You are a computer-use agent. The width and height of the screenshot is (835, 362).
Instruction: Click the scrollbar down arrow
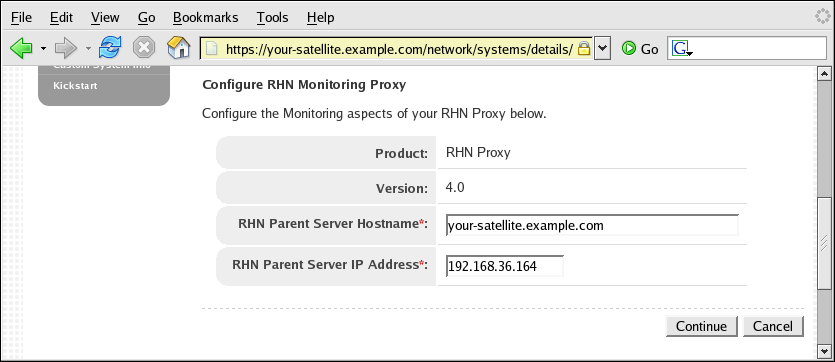tap(824, 351)
